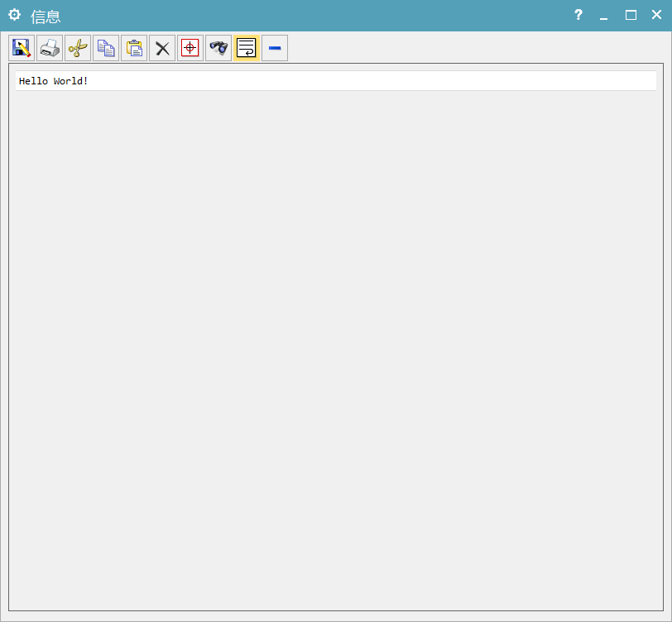Copy text using the duplicate pages icon
This screenshot has height=622, width=672.
[106, 48]
